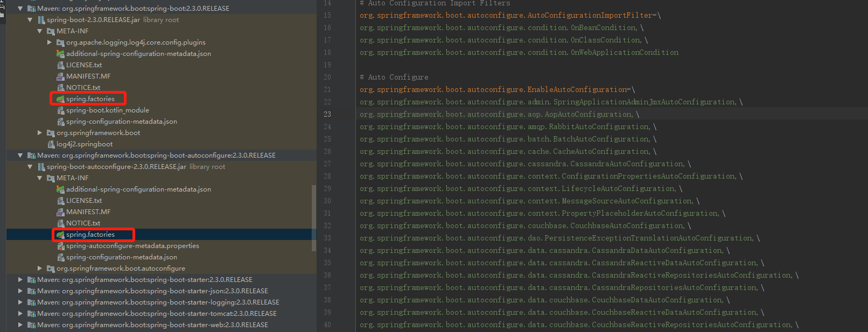Collapse the first META-INF folder
This screenshot has width=868, height=332.
(x=40, y=31)
